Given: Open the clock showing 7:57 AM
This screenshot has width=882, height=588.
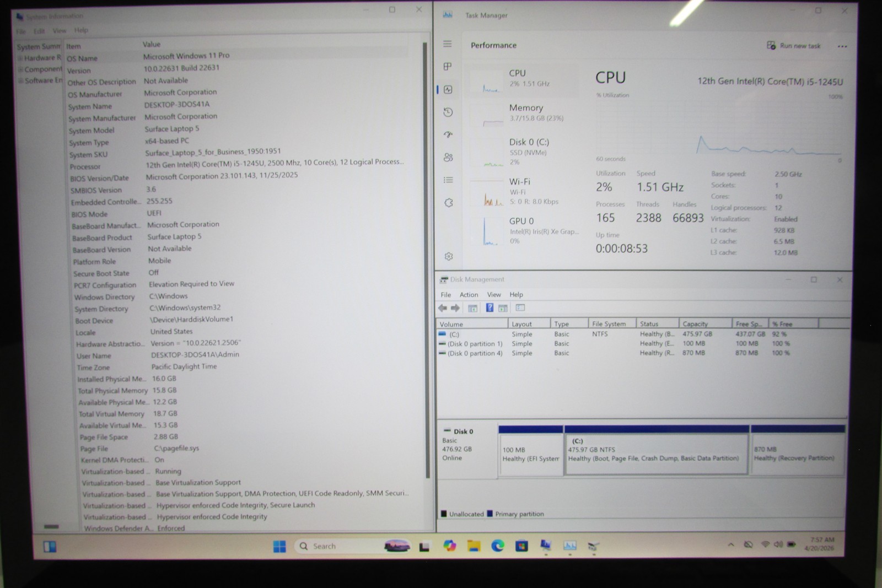Looking at the screenshot, I should pyautogui.click(x=820, y=544).
